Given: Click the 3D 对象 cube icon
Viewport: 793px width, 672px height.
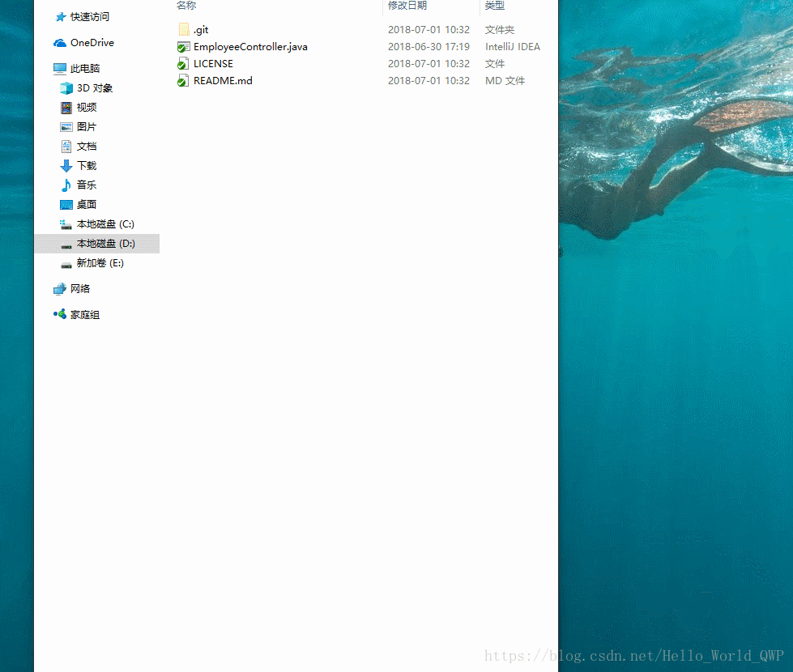Looking at the screenshot, I should point(66,88).
